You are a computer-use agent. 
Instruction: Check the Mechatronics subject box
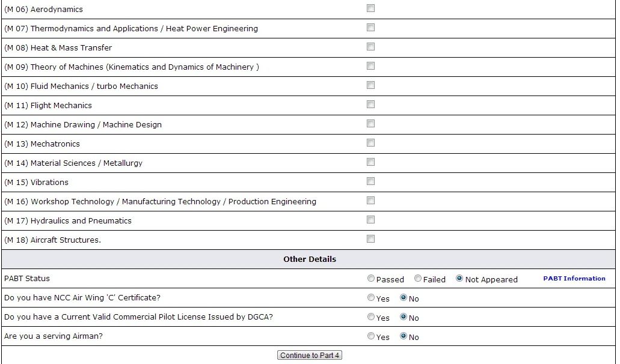tap(370, 143)
